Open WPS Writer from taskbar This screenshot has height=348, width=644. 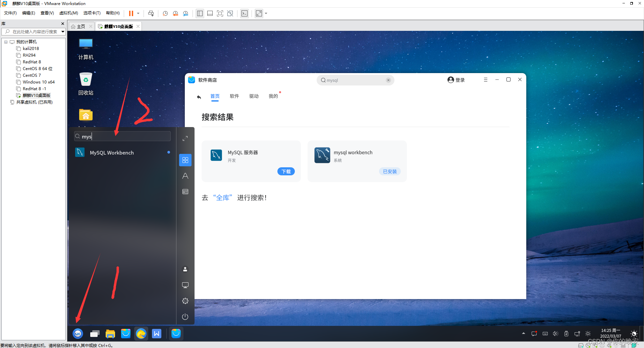click(x=157, y=334)
